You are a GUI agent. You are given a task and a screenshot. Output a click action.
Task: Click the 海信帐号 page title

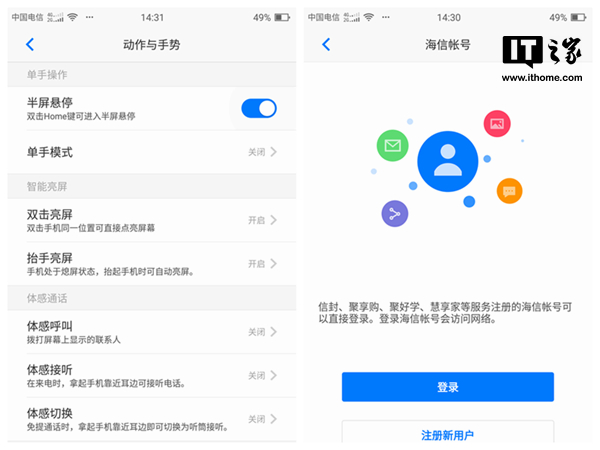[x=448, y=45]
